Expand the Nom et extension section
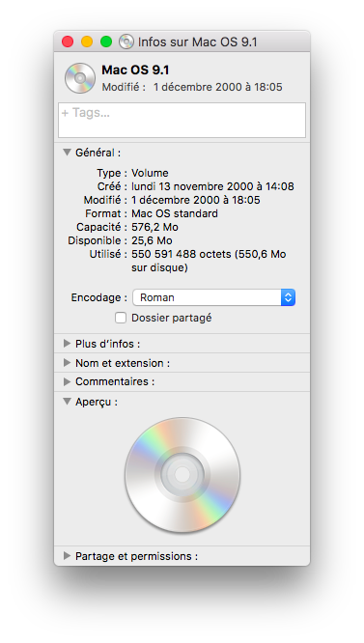 pyautogui.click(x=67, y=362)
